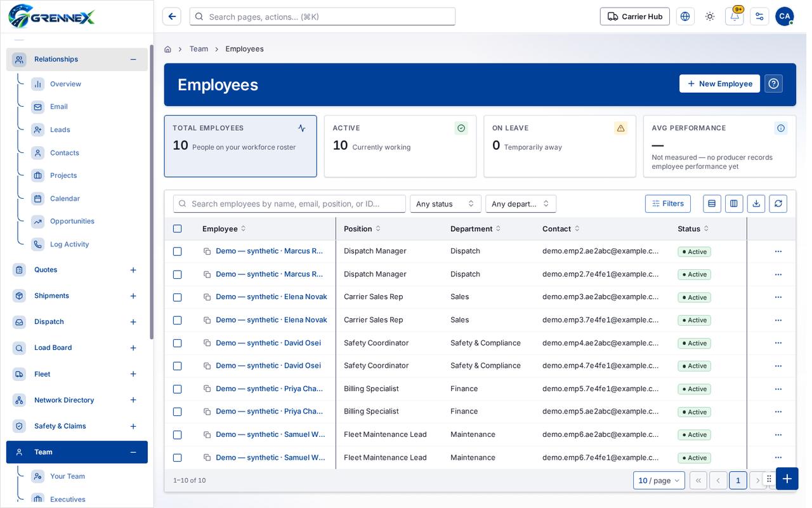Click the home icon in the breadcrumb

click(167, 49)
